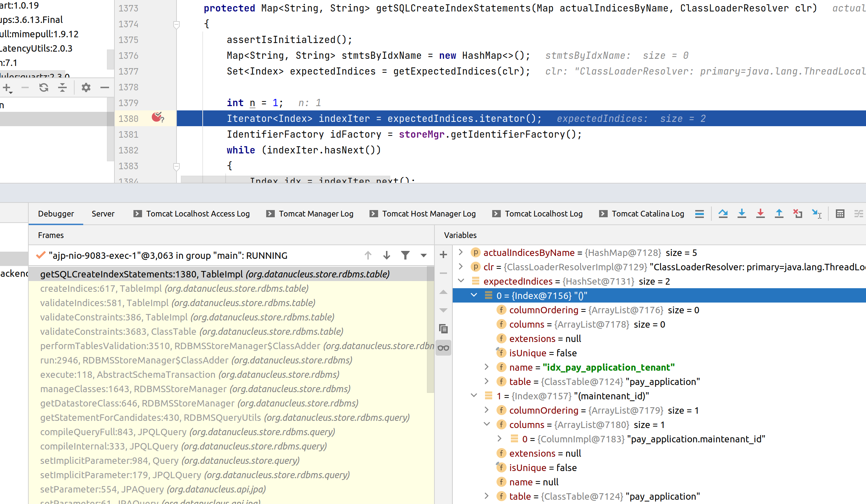Click the add watch plus icon in Variables panel
Image resolution: width=866 pixels, height=504 pixels.
coord(443,255)
